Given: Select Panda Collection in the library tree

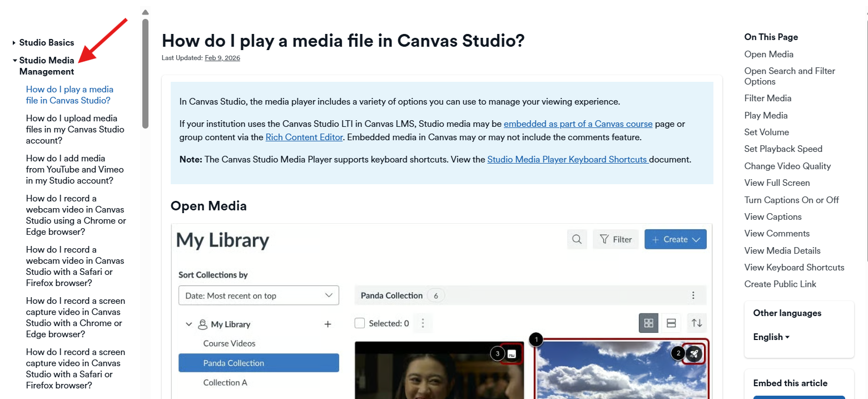Looking at the screenshot, I should click(x=259, y=363).
